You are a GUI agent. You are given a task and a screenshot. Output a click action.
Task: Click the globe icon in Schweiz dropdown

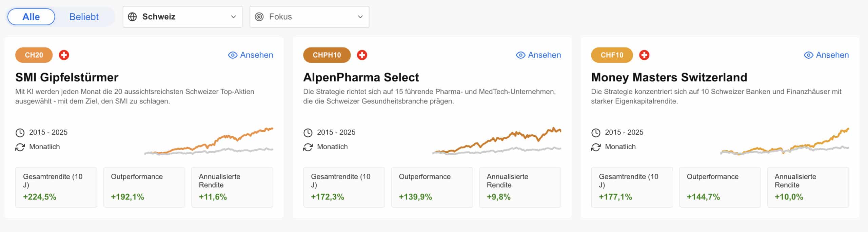point(132,17)
